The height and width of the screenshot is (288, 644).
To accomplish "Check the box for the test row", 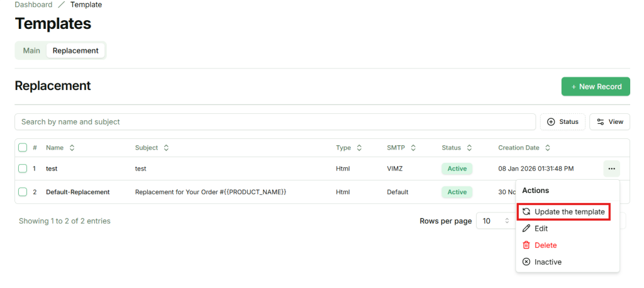I will 23,169.
